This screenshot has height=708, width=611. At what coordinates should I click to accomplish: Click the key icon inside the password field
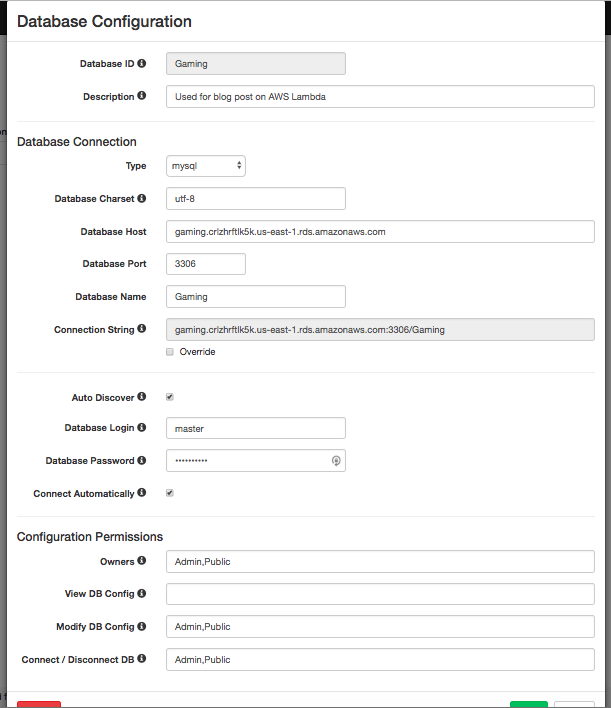click(336, 461)
